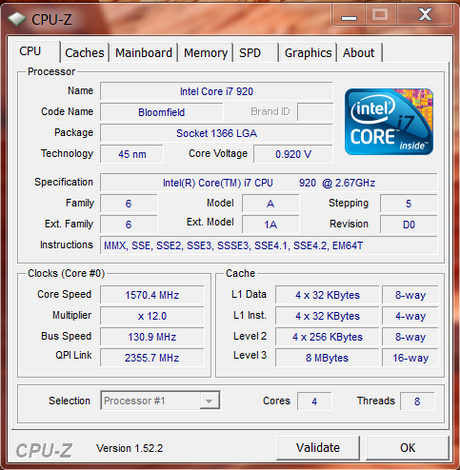The height and width of the screenshot is (470, 460).
Task: Click the Revision value D0
Action: (x=409, y=225)
